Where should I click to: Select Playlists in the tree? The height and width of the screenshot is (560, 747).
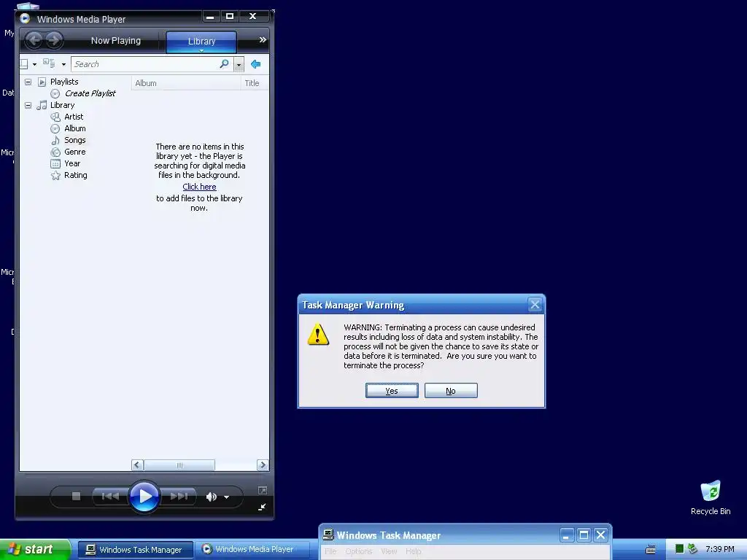[64, 82]
